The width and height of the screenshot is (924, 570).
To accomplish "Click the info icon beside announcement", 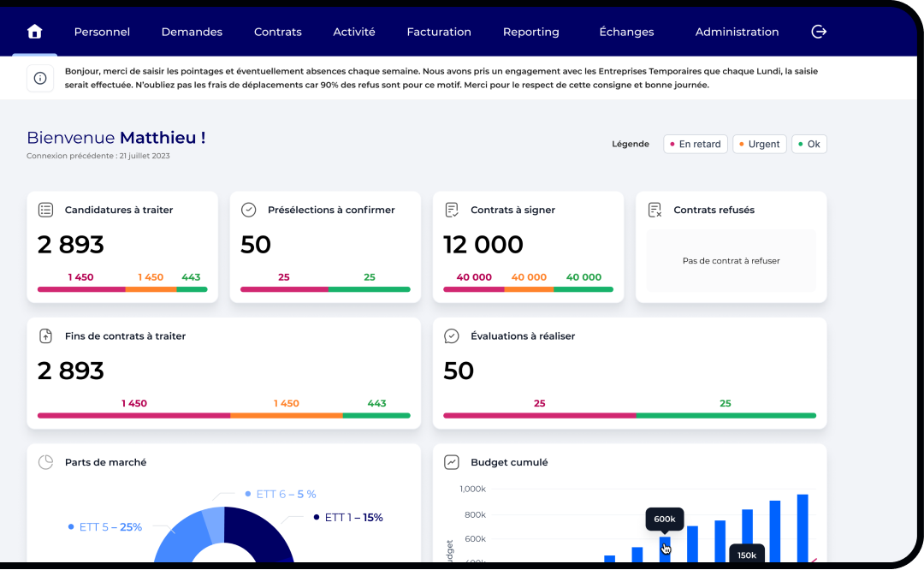I will [x=40, y=78].
